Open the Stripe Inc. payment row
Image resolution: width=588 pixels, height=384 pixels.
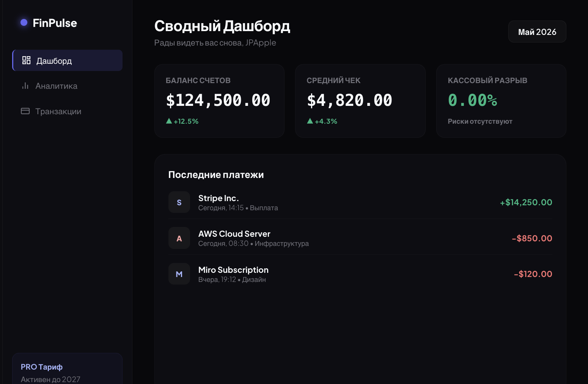click(x=360, y=202)
